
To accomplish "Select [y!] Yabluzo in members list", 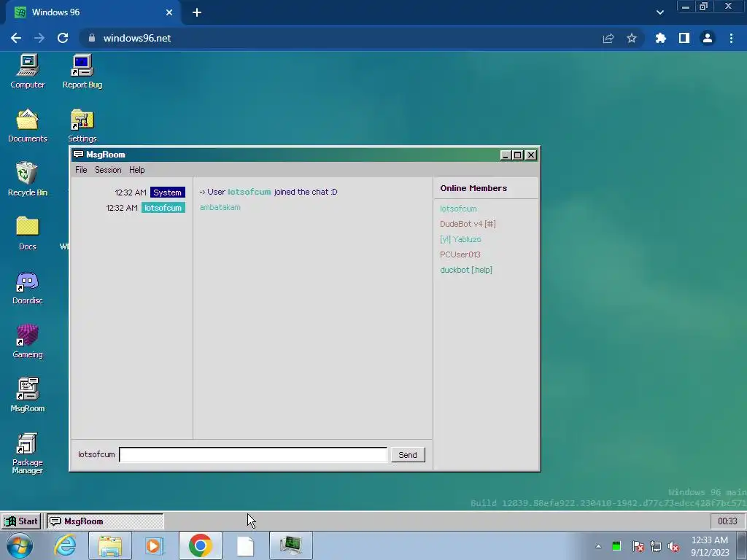I will pos(461,239).
